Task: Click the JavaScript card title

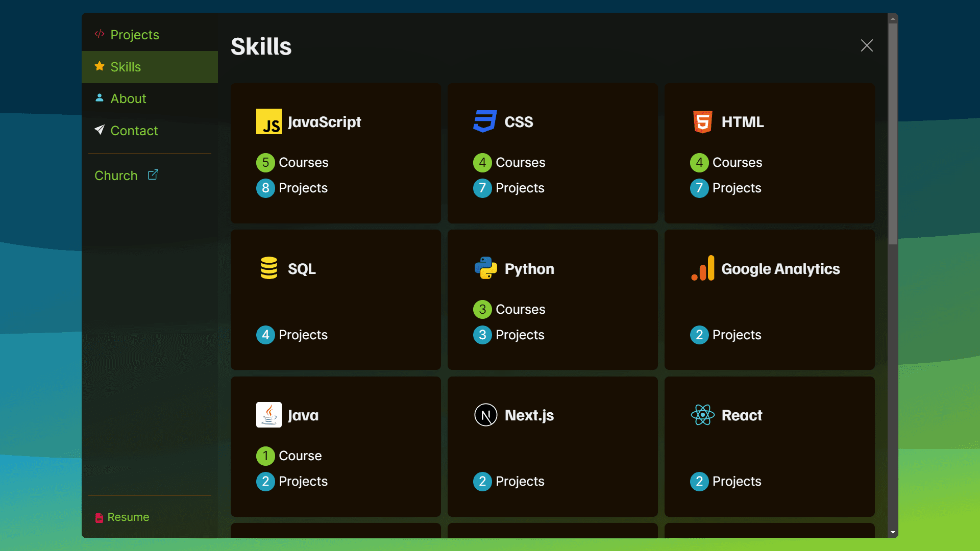Action: click(325, 122)
